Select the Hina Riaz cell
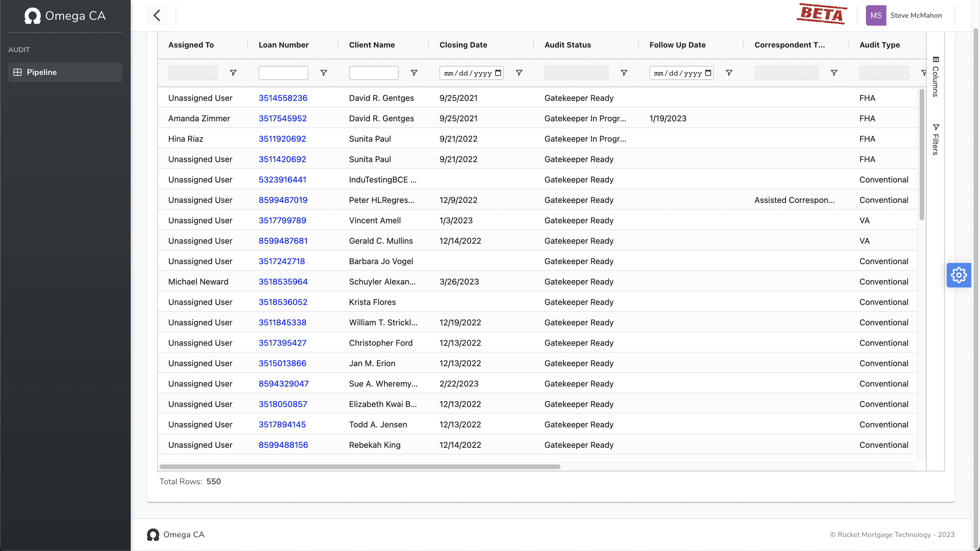Screen dimensions: 980x551 point(186,139)
